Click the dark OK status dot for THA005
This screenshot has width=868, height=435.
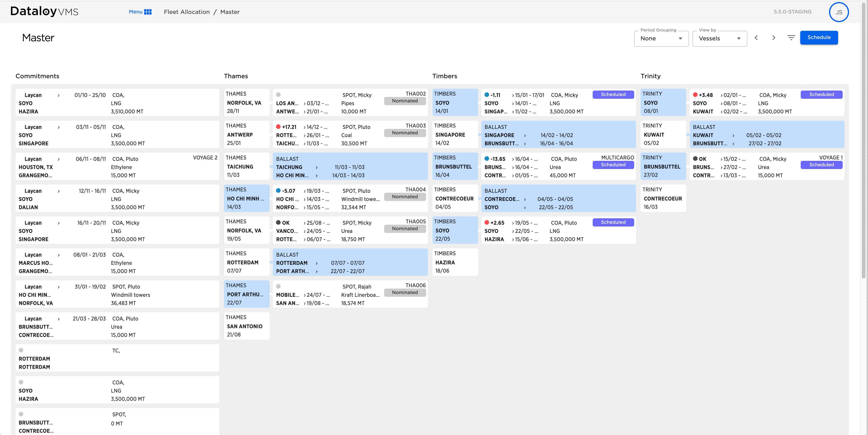click(278, 222)
